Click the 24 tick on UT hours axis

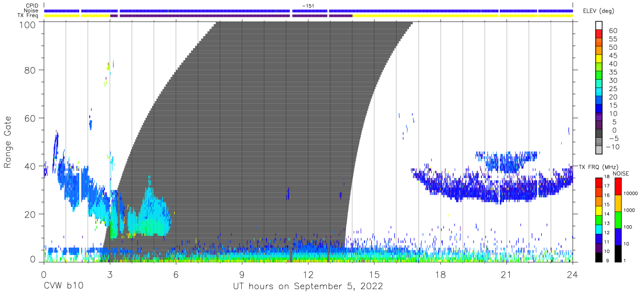click(x=573, y=274)
